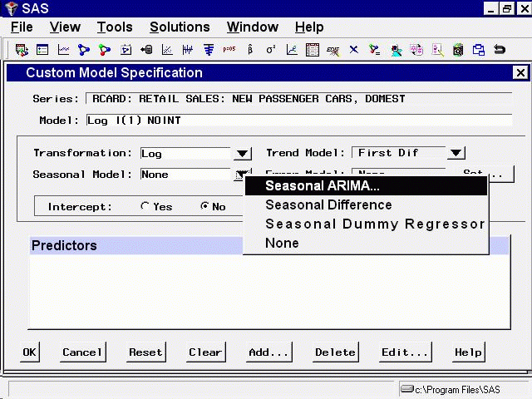This screenshot has width=532, height=399.
Task: Select the No intercept radio button
Action: point(204,206)
